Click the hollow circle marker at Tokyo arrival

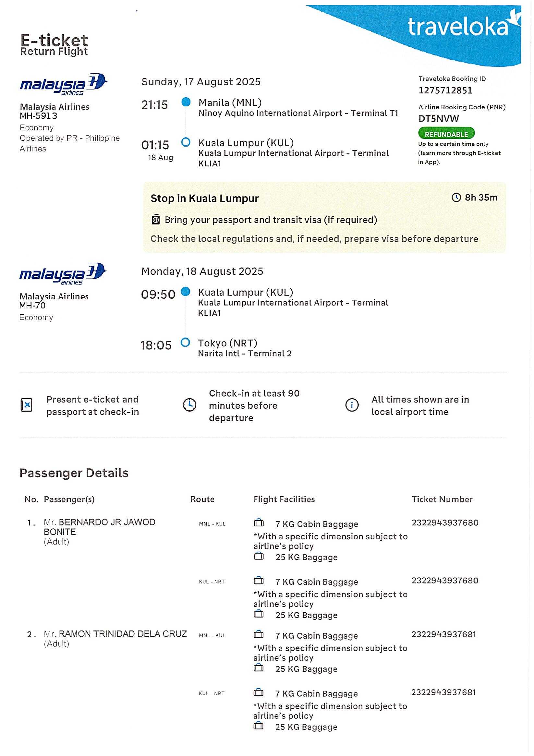coord(185,342)
